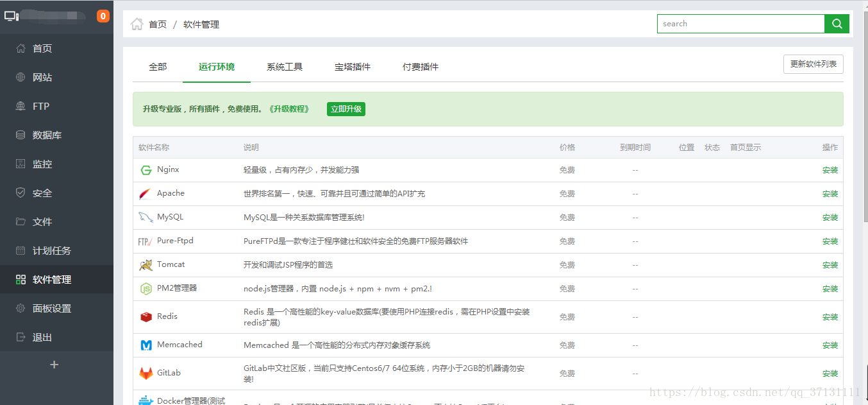Click the Docker whale icon
Image resolution: width=868 pixels, height=405 pixels.
146,400
